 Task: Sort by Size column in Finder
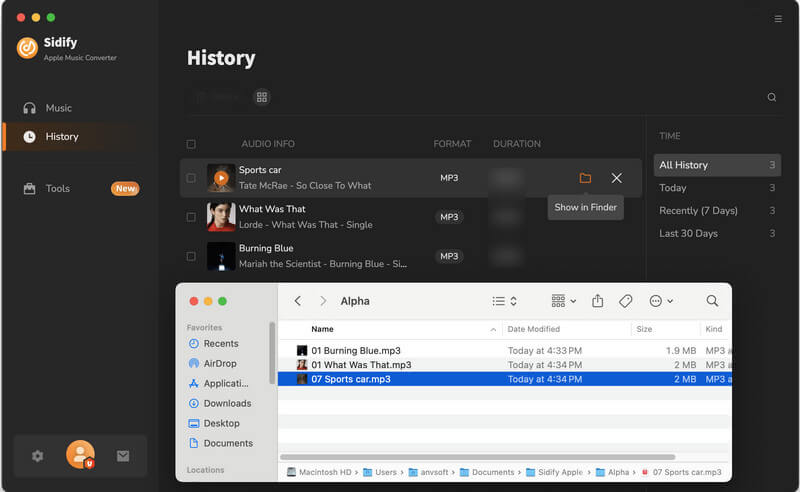click(644, 329)
